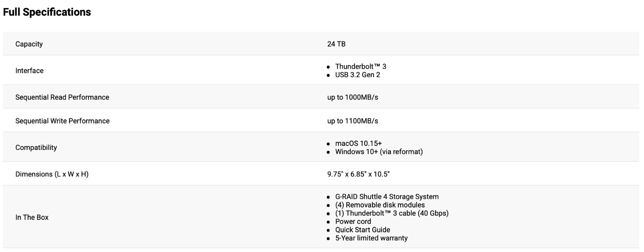Screen dimensions: 644x252
Task: Click the Thunderbolt 3 interface entry
Action: pyautogui.click(x=360, y=66)
